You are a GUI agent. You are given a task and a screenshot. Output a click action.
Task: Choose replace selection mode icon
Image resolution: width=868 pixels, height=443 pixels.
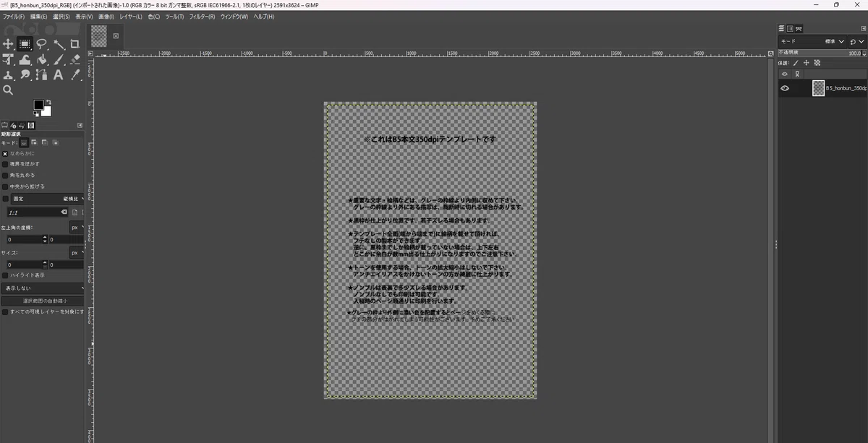tap(25, 142)
